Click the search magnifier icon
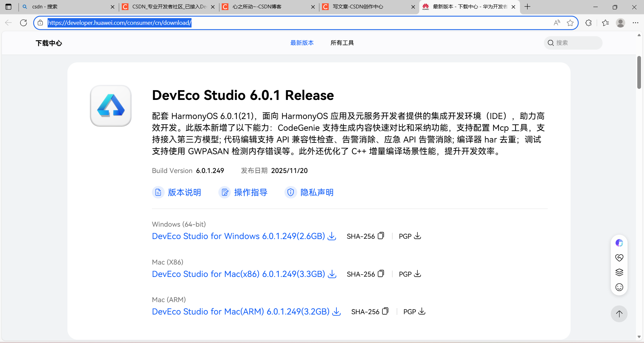The image size is (644, 343). (x=551, y=43)
